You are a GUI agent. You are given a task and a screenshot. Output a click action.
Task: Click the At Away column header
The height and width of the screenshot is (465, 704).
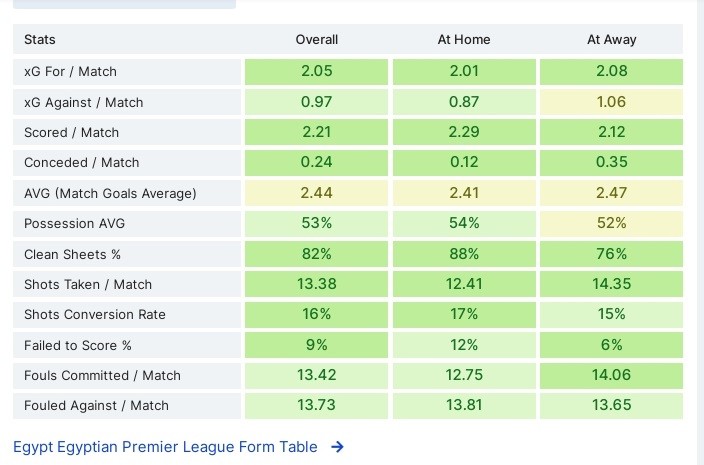pos(611,40)
